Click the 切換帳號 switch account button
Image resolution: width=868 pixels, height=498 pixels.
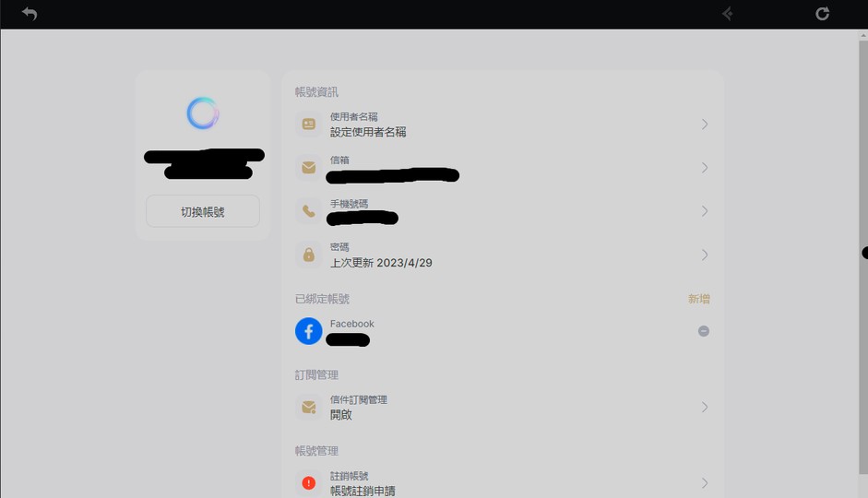(x=203, y=211)
